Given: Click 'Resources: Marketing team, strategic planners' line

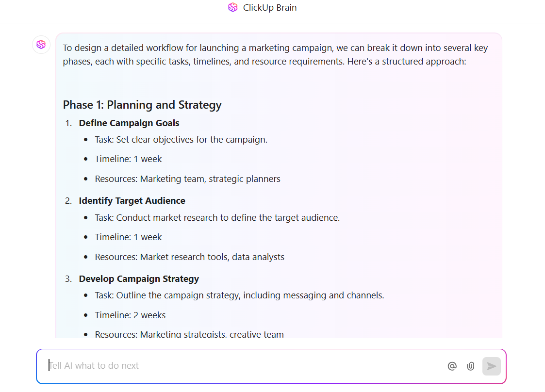Looking at the screenshot, I should click(188, 179).
